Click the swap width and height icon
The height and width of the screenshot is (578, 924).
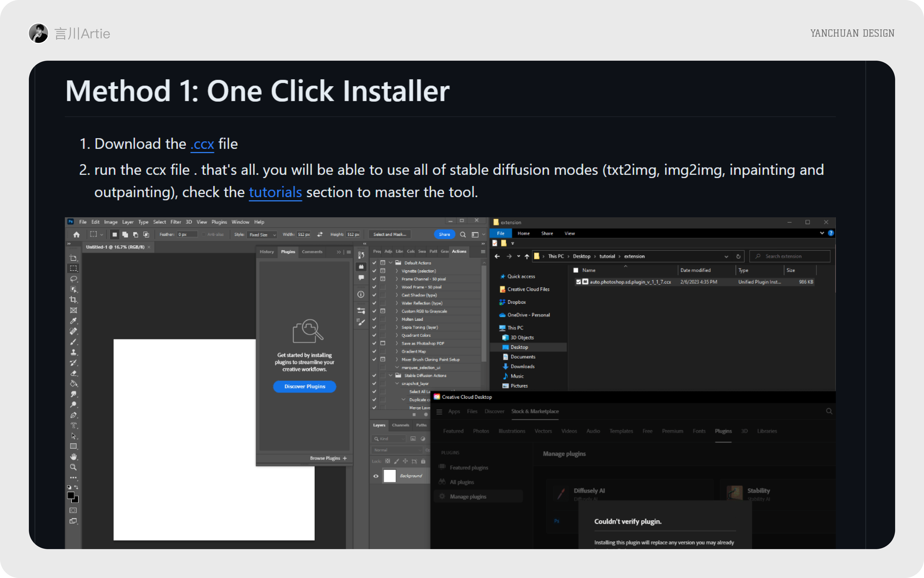click(x=320, y=234)
